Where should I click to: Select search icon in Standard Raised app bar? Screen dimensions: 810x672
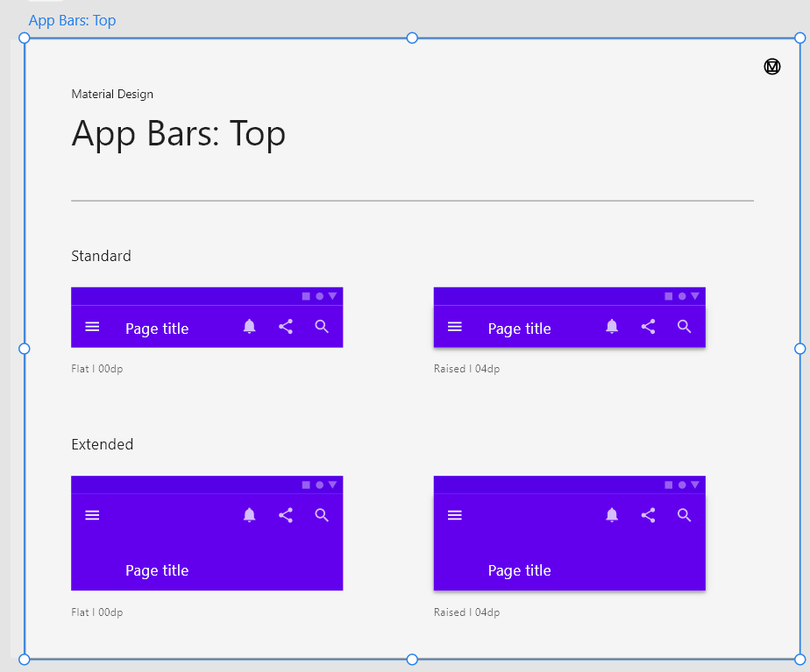[x=685, y=326]
